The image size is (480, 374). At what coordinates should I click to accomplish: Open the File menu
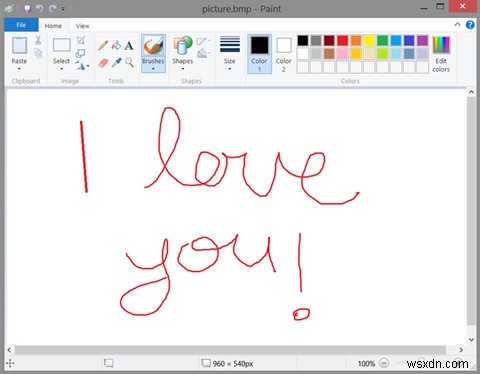[x=21, y=25]
